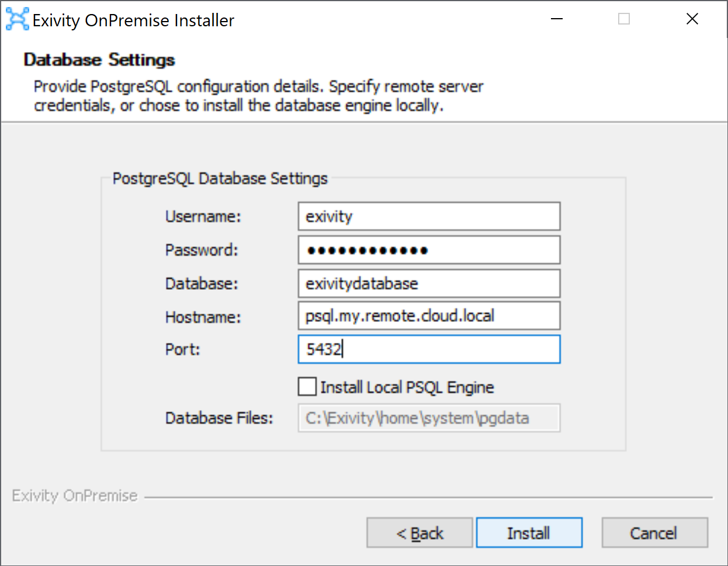Cancel the installer
Image resolution: width=728 pixels, height=566 pixels.
coord(655,533)
